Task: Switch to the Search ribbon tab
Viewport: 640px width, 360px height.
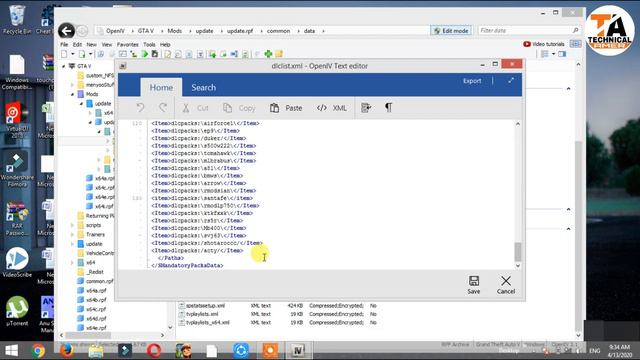Action: [x=203, y=87]
